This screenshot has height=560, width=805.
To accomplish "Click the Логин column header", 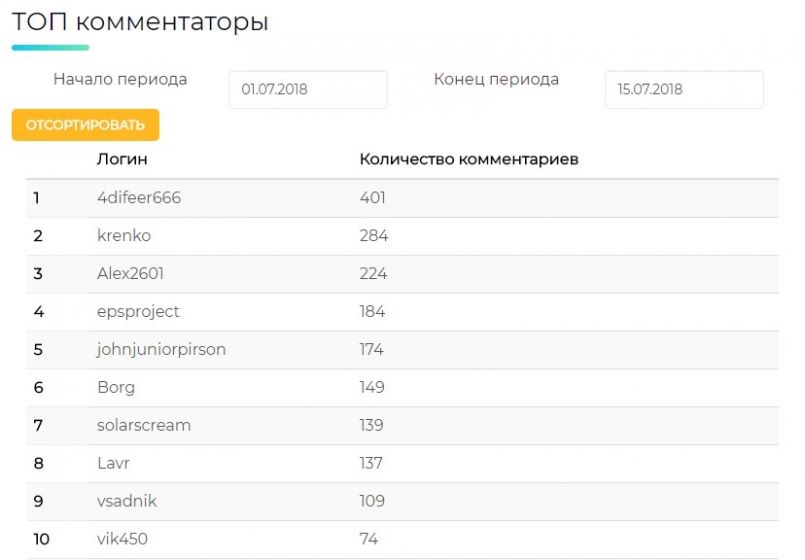I will (x=122, y=159).
